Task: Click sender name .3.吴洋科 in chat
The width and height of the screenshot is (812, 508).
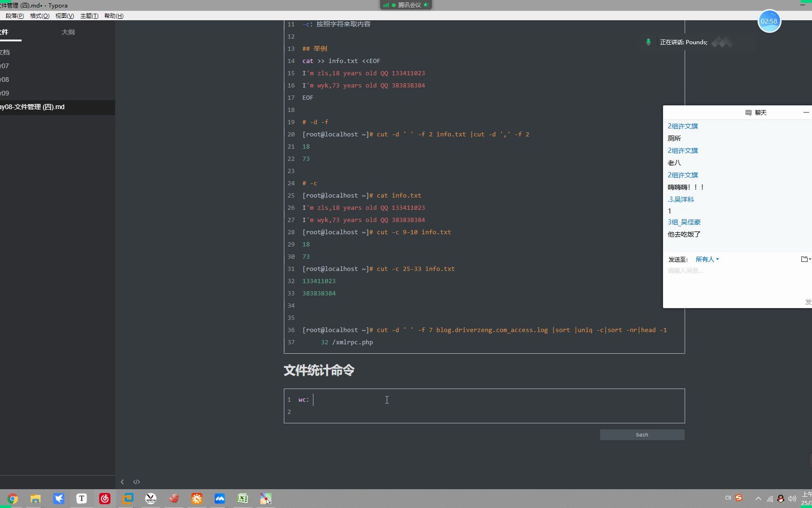Action: tap(681, 199)
